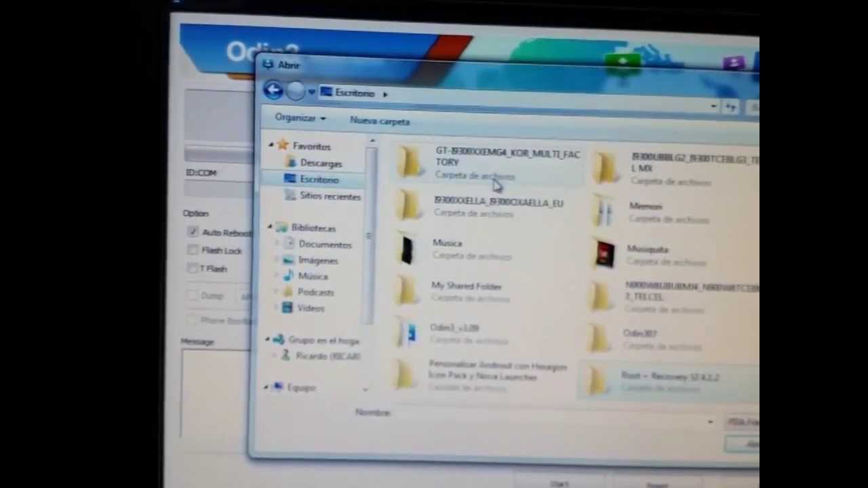868x488 pixels.
Task: Select My Shared Folder icon
Action: [407, 291]
